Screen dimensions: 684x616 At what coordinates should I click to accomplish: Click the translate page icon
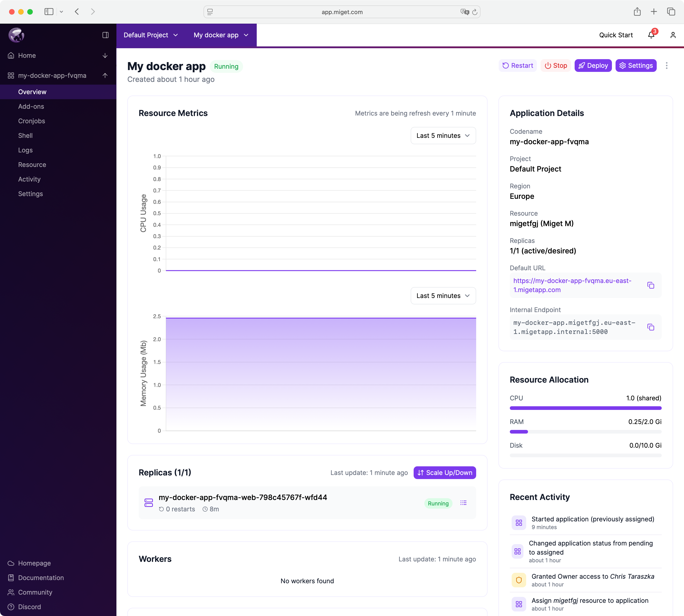tap(465, 12)
